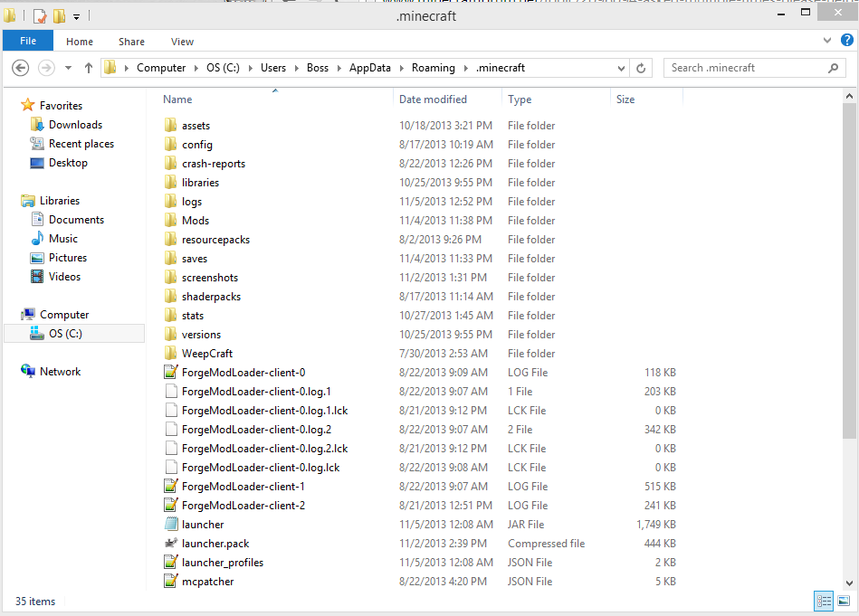Open Explorer help question mark
The width and height of the screenshot is (859, 616).
coord(846,40)
